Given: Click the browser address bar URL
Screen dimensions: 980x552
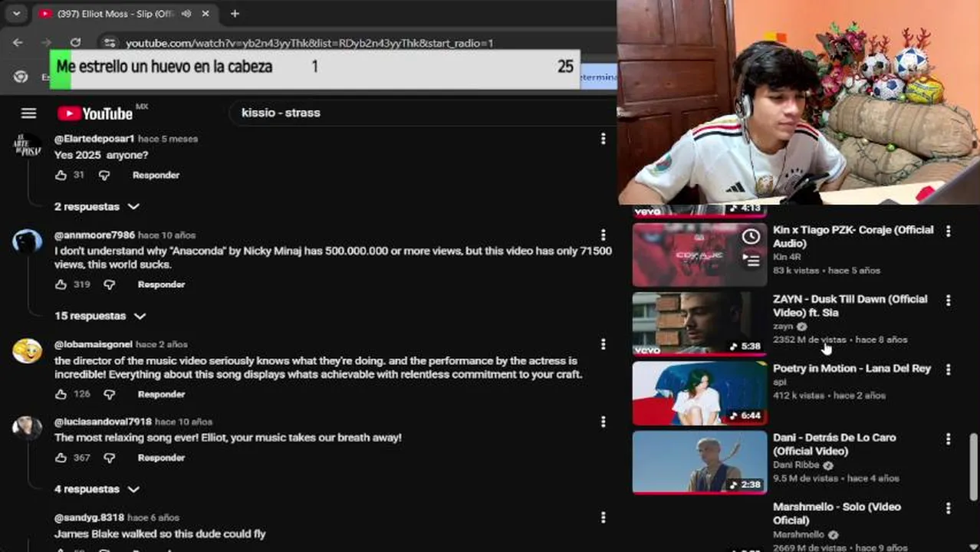Looking at the screenshot, I should (x=310, y=43).
